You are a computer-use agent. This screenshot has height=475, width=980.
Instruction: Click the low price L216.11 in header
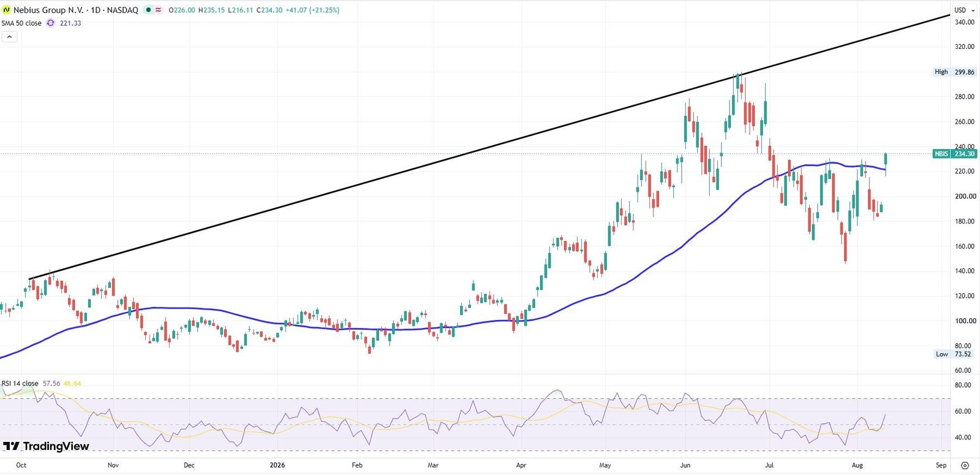pos(240,10)
